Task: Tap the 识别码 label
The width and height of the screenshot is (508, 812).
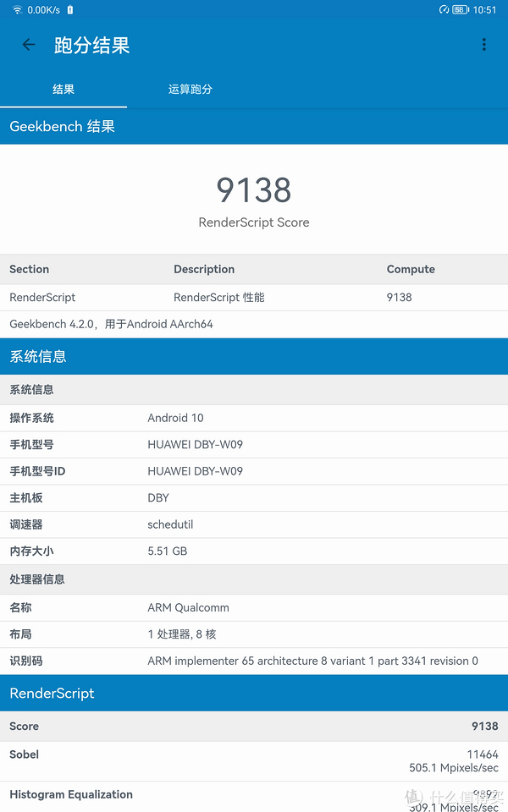Action: click(x=26, y=661)
